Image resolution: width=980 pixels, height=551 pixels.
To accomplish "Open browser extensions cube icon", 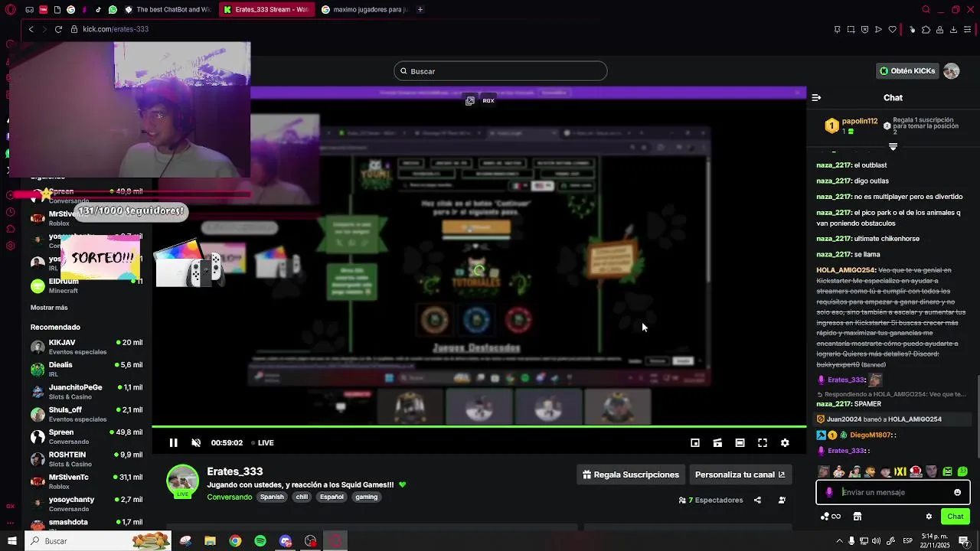I will 926,29.
